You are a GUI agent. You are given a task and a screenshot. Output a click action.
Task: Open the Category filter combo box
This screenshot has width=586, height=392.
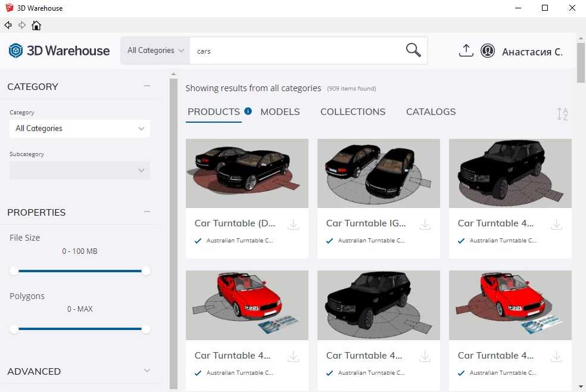(x=80, y=128)
